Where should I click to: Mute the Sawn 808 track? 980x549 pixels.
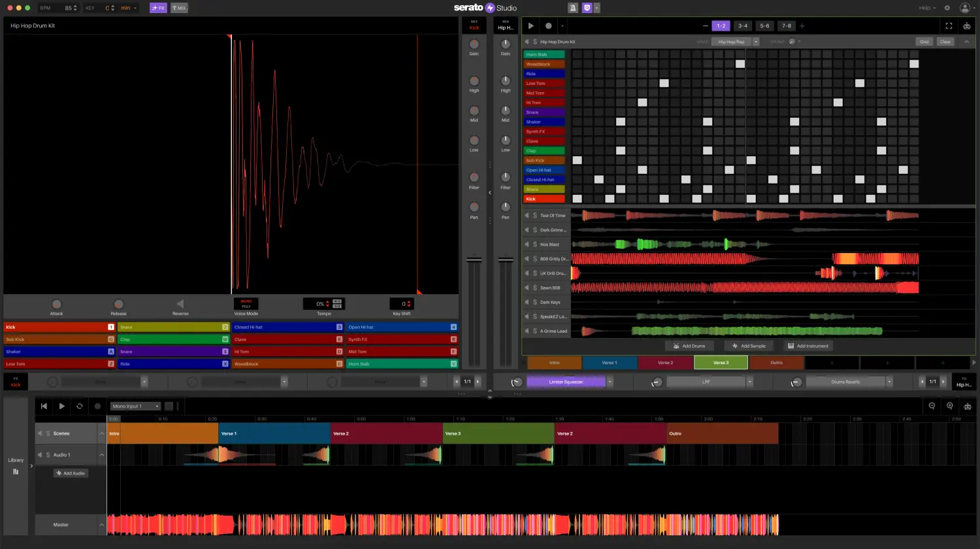tap(527, 288)
